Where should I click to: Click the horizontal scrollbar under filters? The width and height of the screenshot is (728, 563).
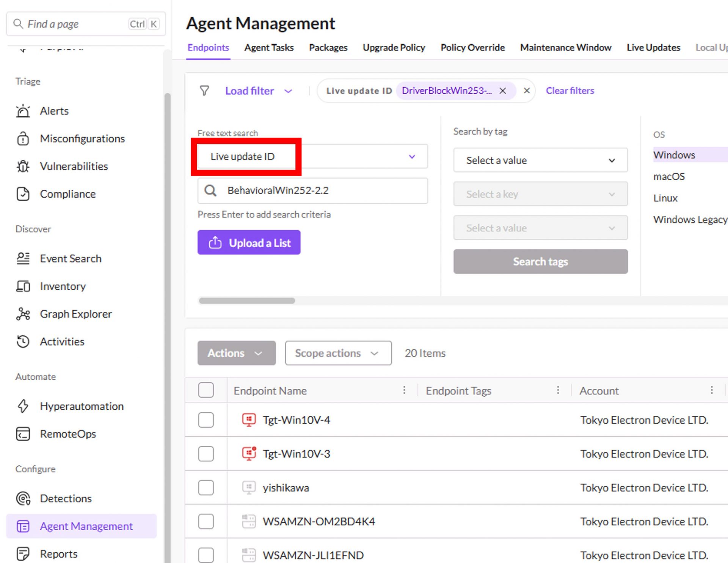pos(247,301)
